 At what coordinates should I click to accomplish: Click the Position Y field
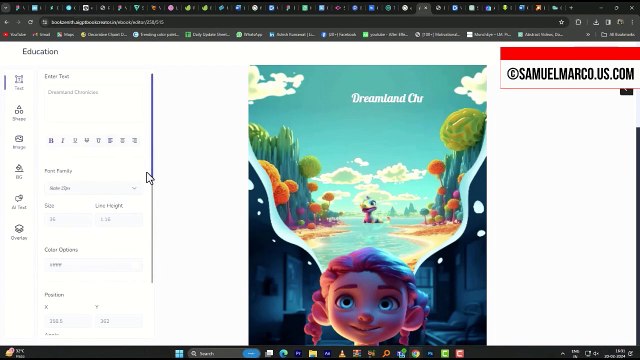click(x=119, y=321)
